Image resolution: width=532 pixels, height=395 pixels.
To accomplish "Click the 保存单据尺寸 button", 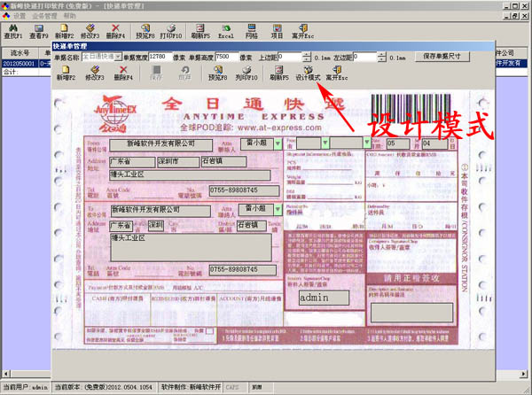I will (442, 57).
